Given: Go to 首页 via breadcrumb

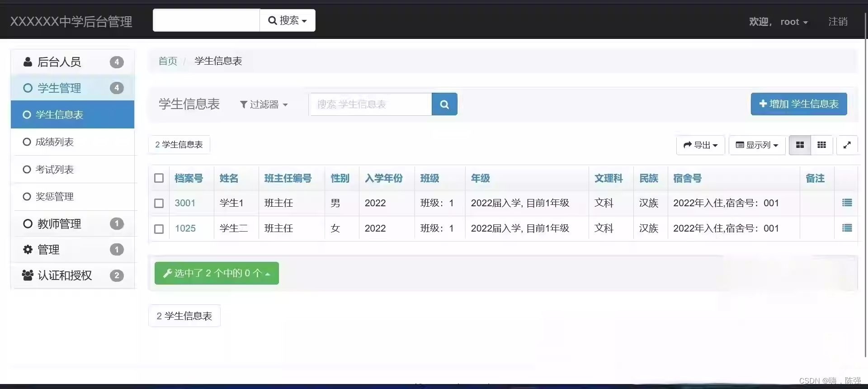Looking at the screenshot, I should coord(168,61).
